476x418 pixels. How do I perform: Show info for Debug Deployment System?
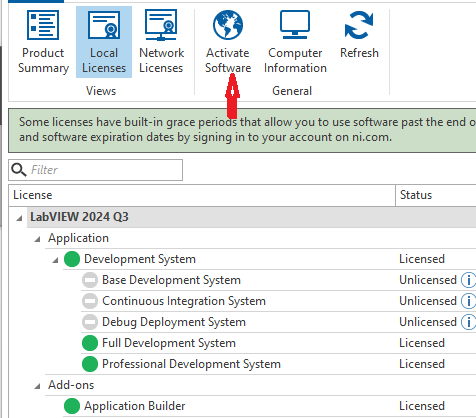(468, 322)
